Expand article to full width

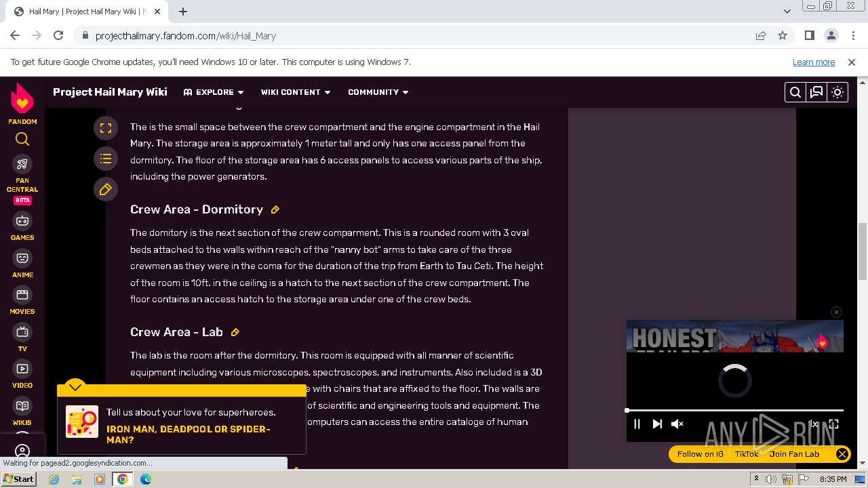coord(106,127)
